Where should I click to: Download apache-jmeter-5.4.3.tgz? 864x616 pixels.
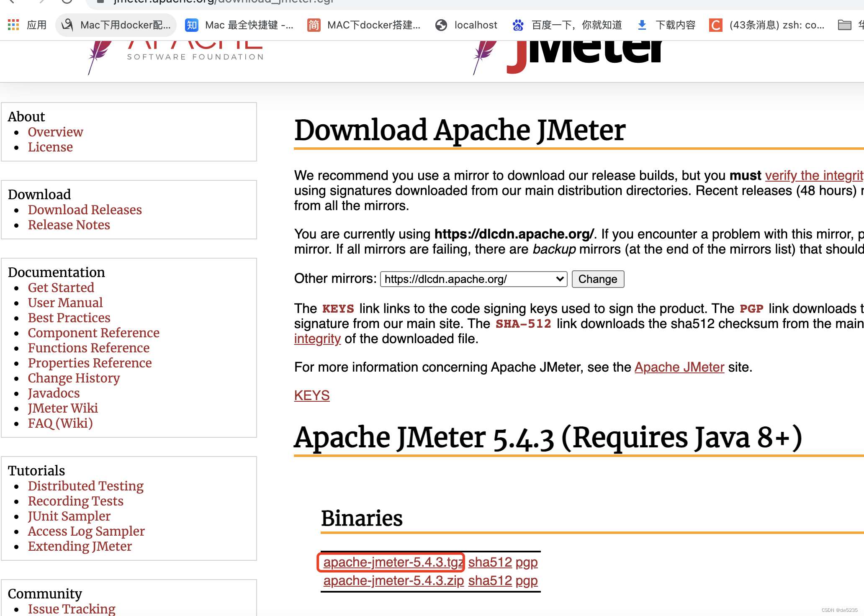point(393,562)
